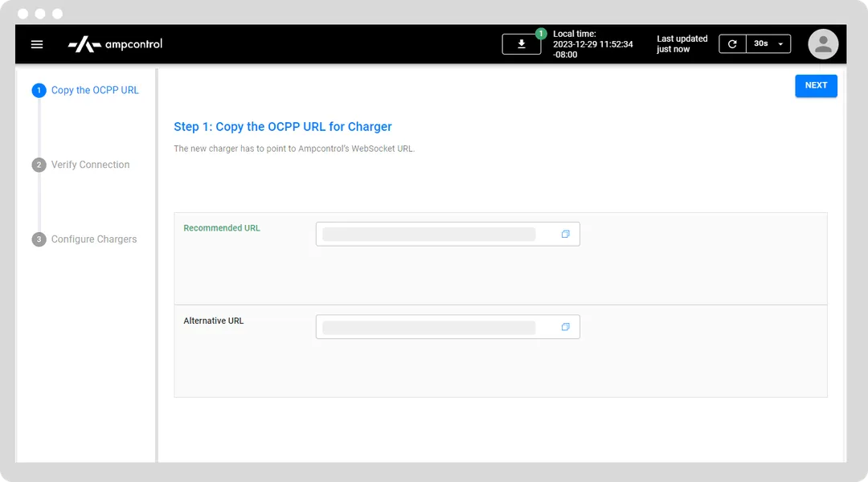The height and width of the screenshot is (482, 868).
Task: Click Copy the OCPP URL step label
Action: click(x=93, y=90)
